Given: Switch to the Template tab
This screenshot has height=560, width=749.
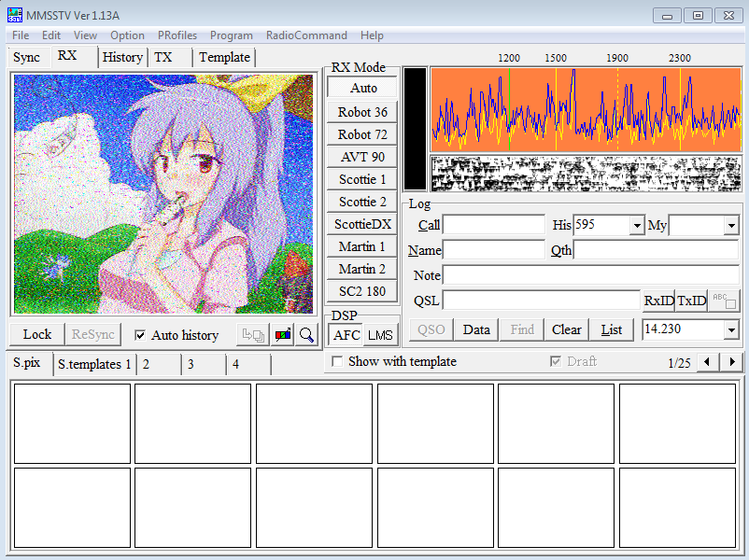Looking at the screenshot, I should coord(224,57).
